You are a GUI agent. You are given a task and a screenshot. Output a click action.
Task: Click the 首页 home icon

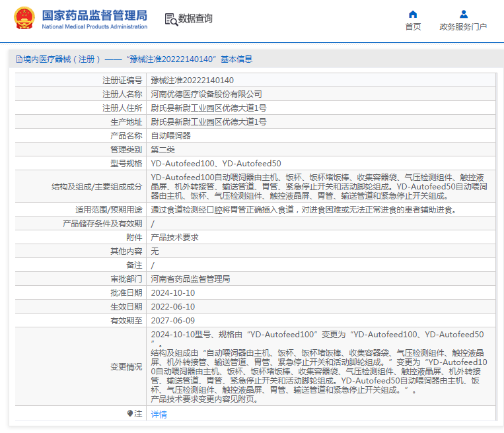pyautogui.click(x=413, y=14)
